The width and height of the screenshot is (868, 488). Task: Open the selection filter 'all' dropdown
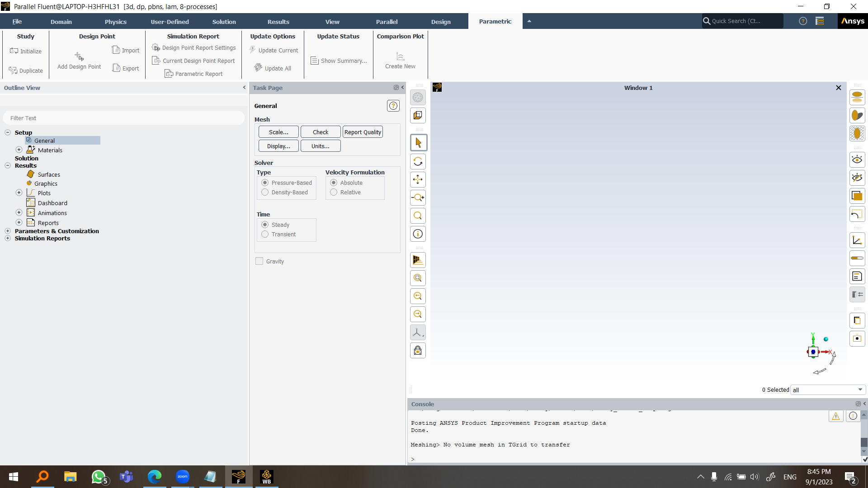pos(828,390)
